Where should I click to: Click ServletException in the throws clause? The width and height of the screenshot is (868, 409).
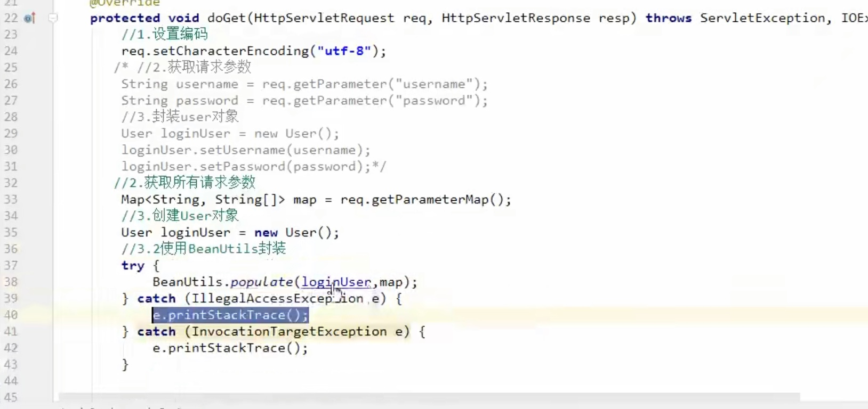tap(762, 18)
